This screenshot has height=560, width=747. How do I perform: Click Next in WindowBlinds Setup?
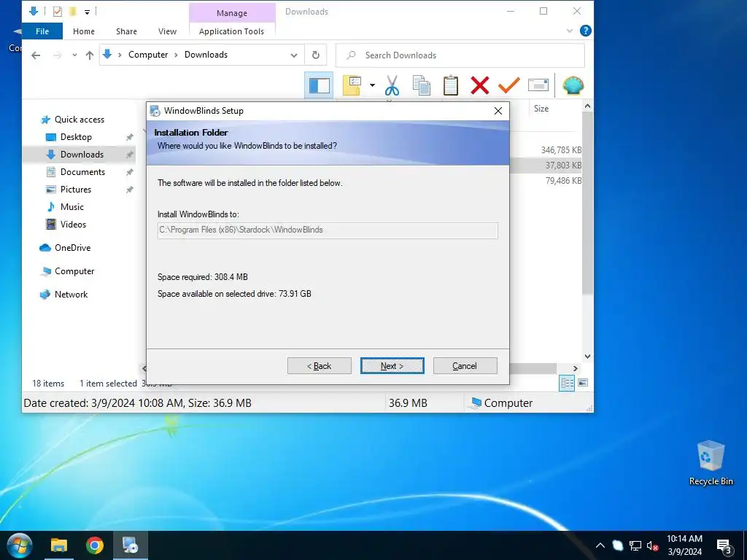pos(392,366)
